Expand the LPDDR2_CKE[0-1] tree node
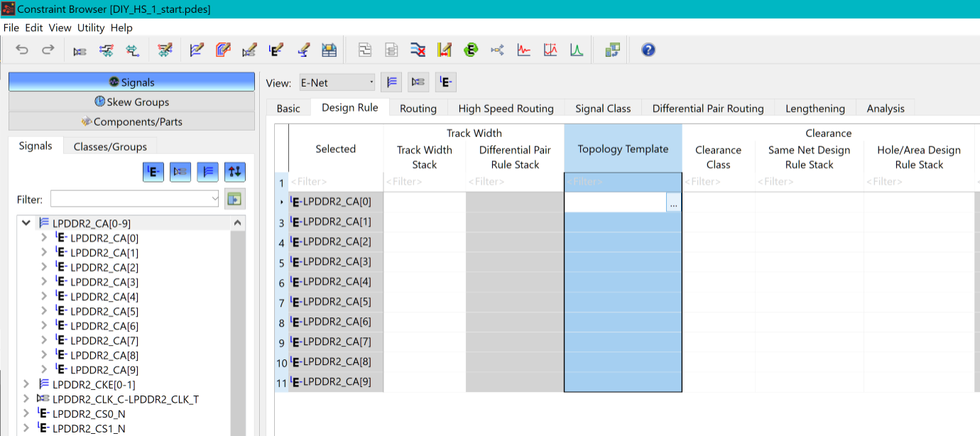This screenshot has width=980, height=436. coord(26,384)
